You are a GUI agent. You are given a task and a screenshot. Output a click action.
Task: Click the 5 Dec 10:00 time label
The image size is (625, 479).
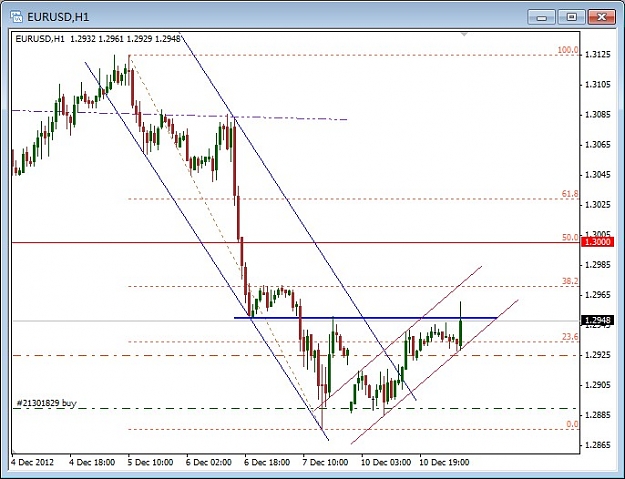(150, 462)
